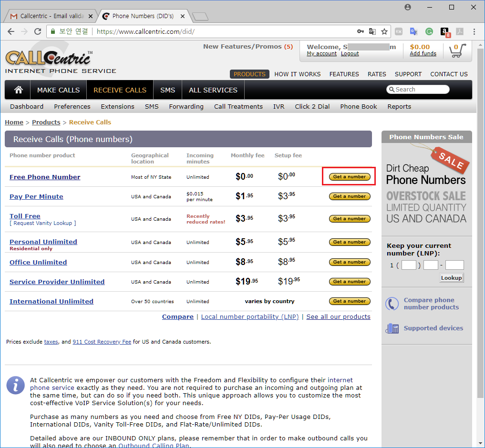Click the Grammarly extension icon
485x448 pixels.
tap(429, 31)
